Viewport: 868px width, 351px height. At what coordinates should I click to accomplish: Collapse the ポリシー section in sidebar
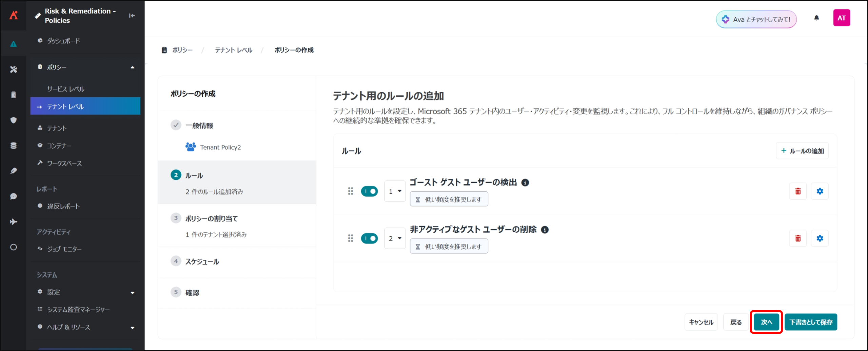132,67
